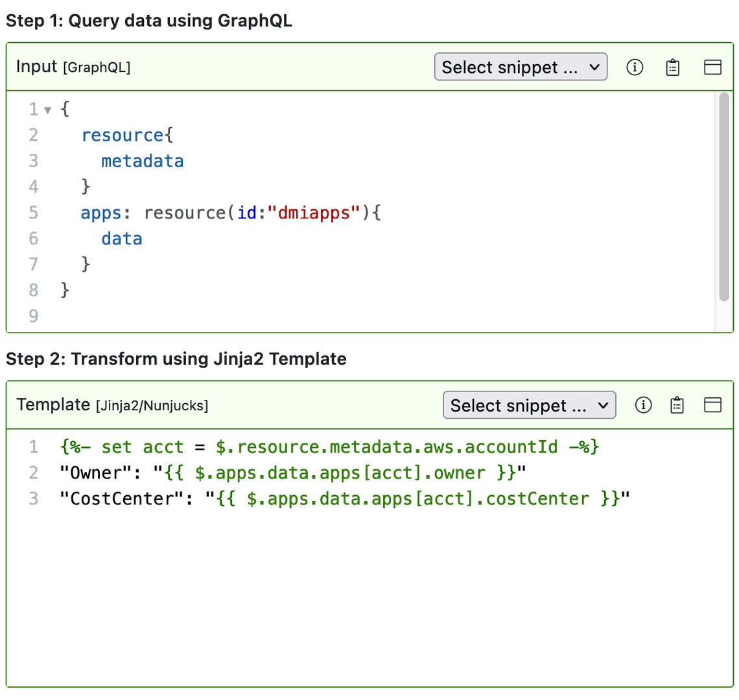This screenshot has width=739, height=700.
Task: Click line number 5 in the GraphQL gutter
Action: (34, 213)
